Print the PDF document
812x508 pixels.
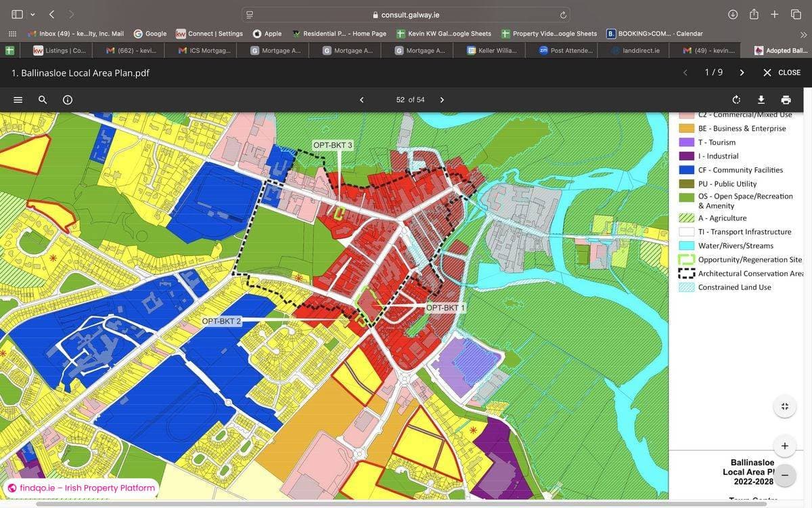786,100
